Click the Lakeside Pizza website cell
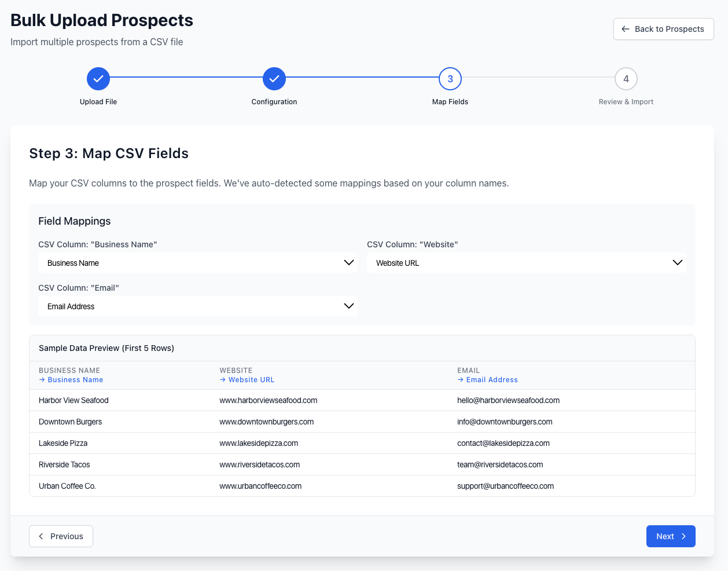 [259, 443]
